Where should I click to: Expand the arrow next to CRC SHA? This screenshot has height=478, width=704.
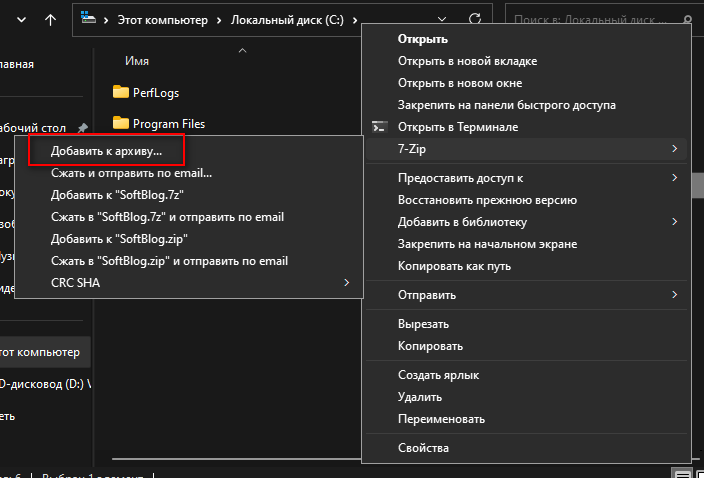(347, 283)
